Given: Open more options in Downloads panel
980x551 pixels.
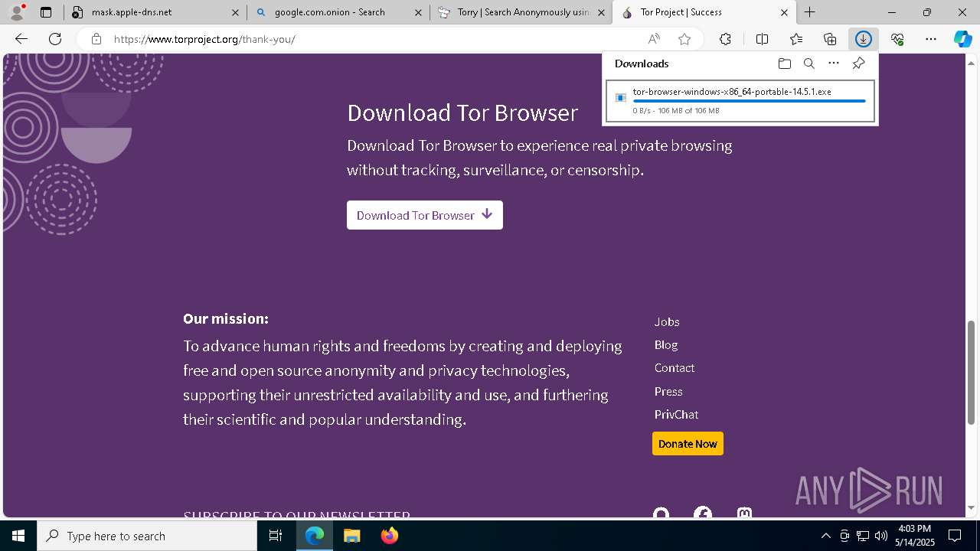Looking at the screenshot, I should 834,64.
